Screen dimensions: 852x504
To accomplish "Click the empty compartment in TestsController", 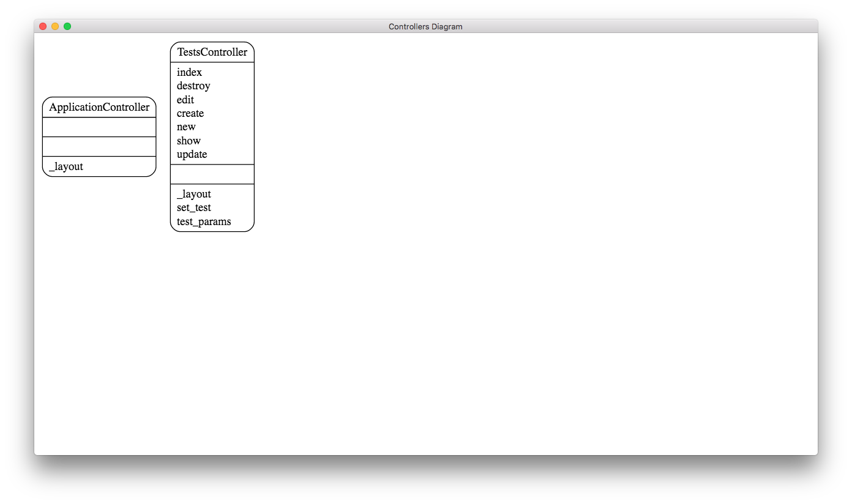I will [212, 174].
